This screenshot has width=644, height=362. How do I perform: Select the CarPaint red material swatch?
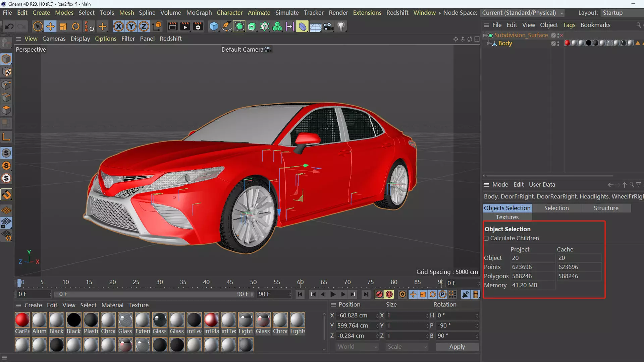[x=22, y=320]
